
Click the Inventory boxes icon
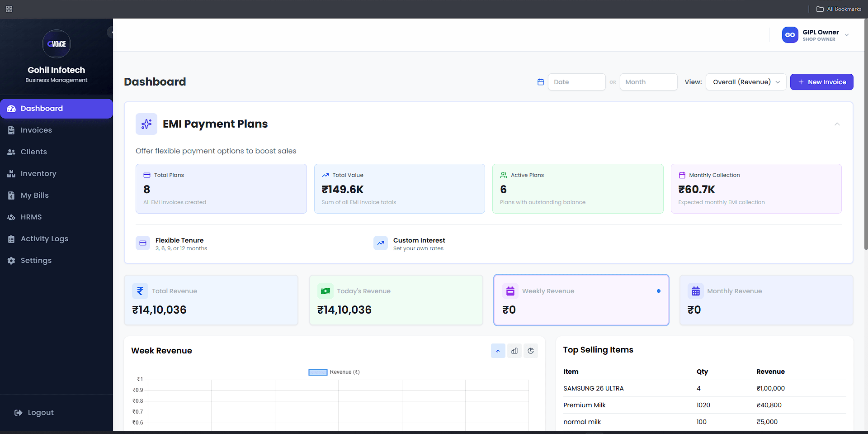[11, 174]
